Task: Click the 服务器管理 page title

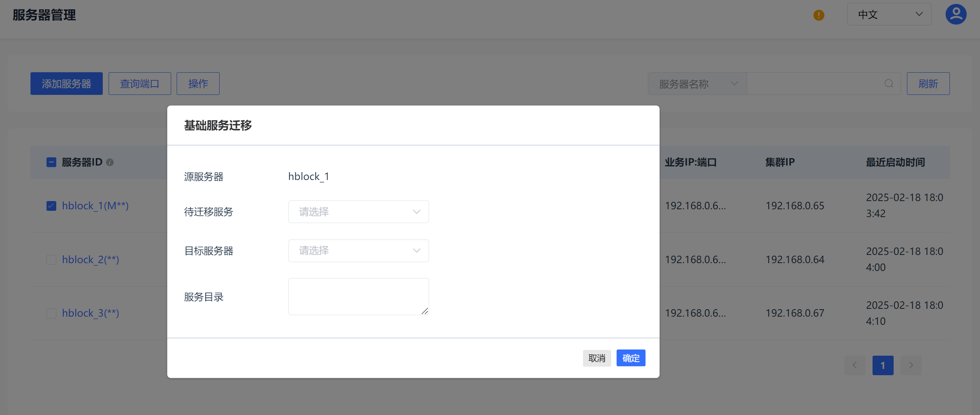Action: 44,15
